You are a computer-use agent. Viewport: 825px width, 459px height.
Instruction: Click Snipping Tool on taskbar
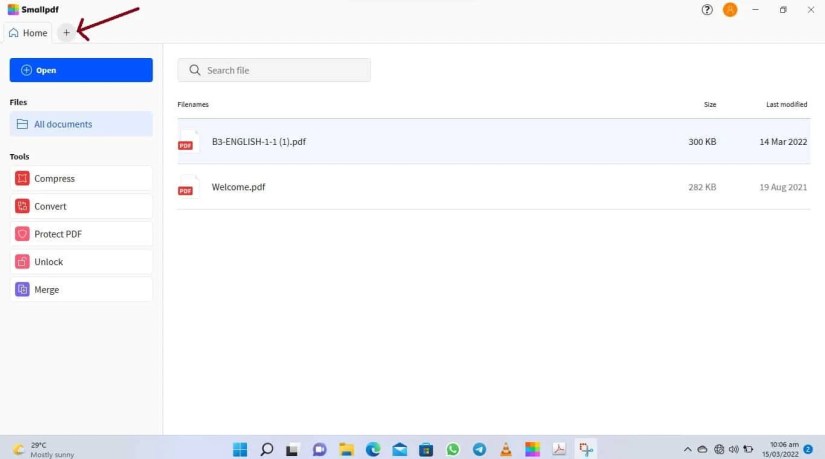[x=586, y=449]
